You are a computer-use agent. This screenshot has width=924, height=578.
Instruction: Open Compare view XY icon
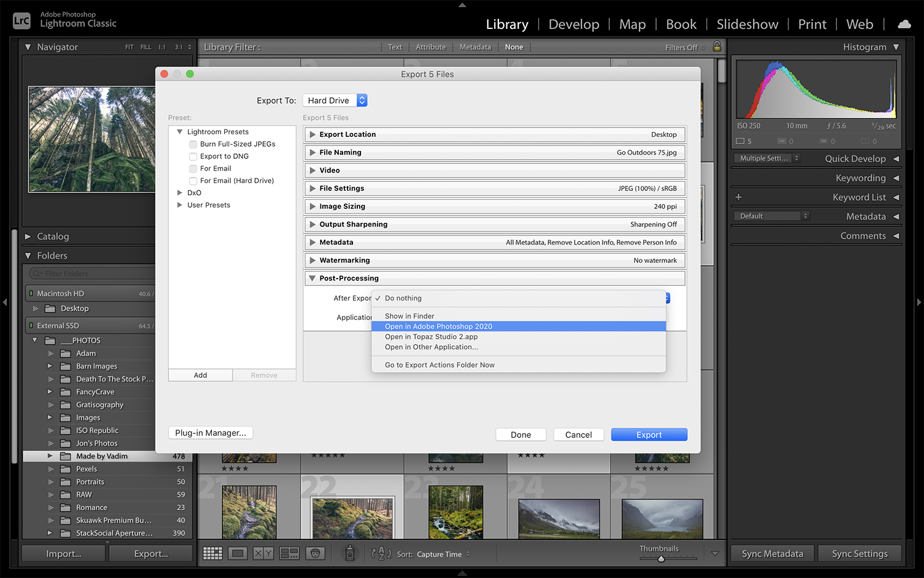(264, 553)
